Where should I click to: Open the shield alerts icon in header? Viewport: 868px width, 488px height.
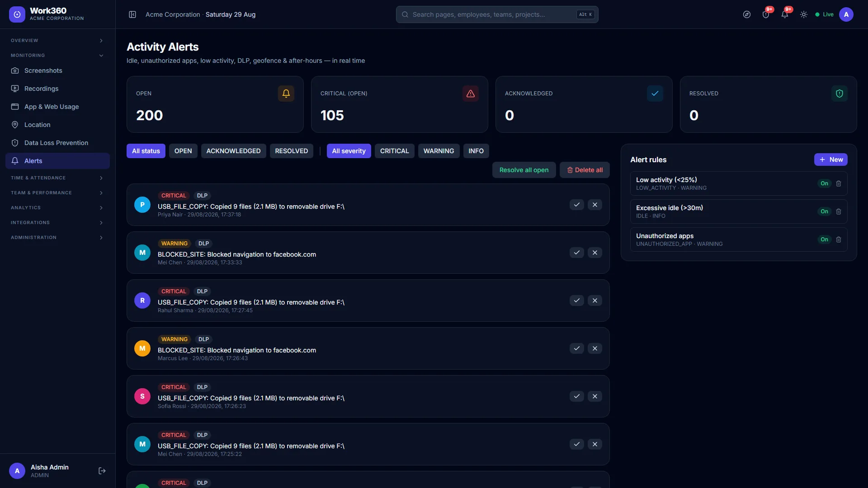click(766, 14)
